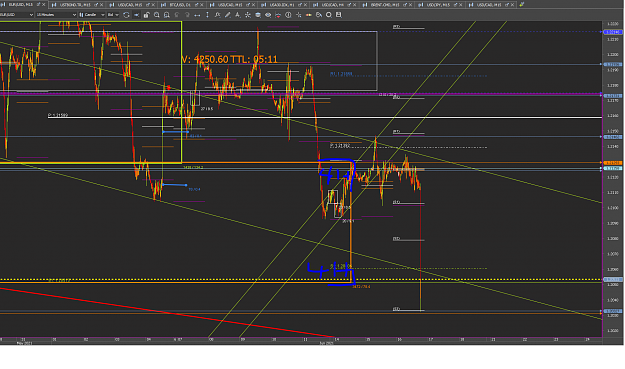The height and width of the screenshot is (369, 625).
Task: Open the indicators fx icon
Action: [218, 15]
